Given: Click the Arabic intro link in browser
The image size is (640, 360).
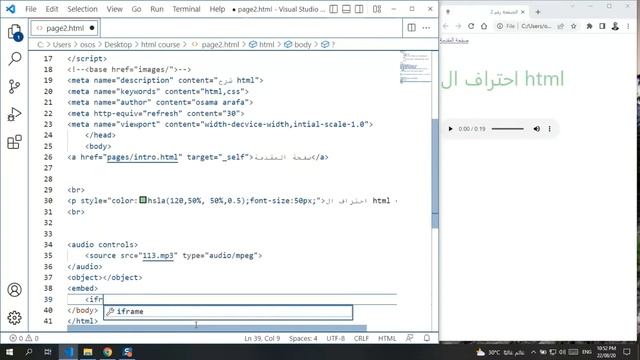Looking at the screenshot, I should point(454,40).
